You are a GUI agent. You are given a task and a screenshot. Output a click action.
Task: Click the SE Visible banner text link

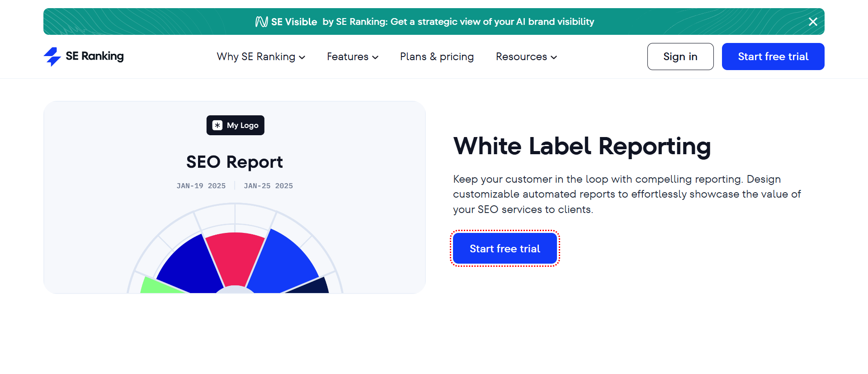pos(458,22)
